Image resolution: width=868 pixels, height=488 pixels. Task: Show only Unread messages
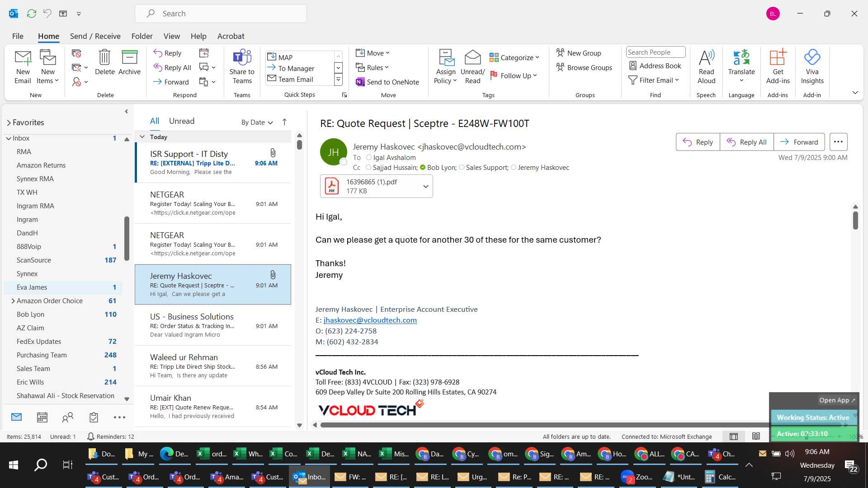[x=182, y=121]
